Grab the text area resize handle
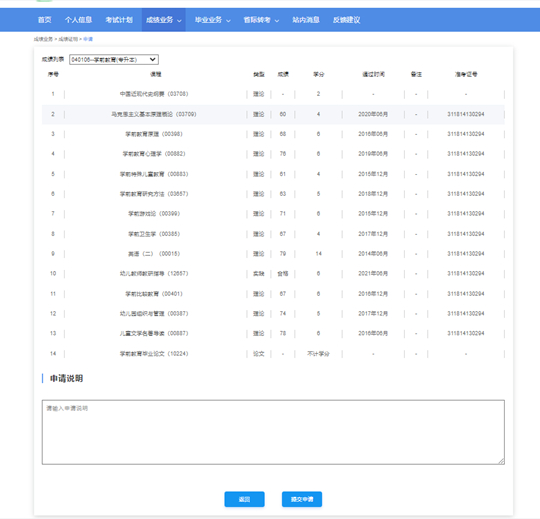Image resolution: width=540 pixels, height=519 pixels. [501, 461]
